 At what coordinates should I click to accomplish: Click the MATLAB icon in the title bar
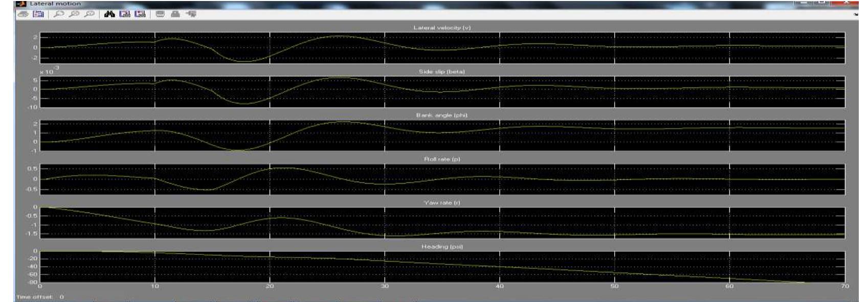tap(21, 4)
